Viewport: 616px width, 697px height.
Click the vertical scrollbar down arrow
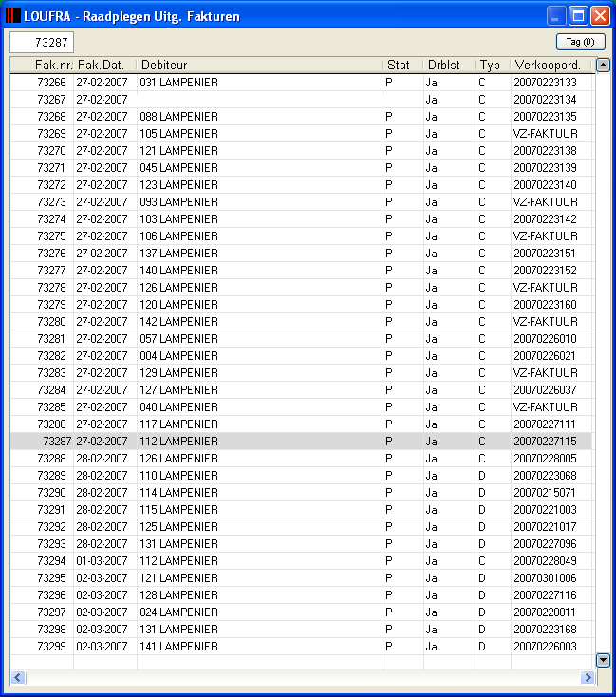tap(603, 660)
